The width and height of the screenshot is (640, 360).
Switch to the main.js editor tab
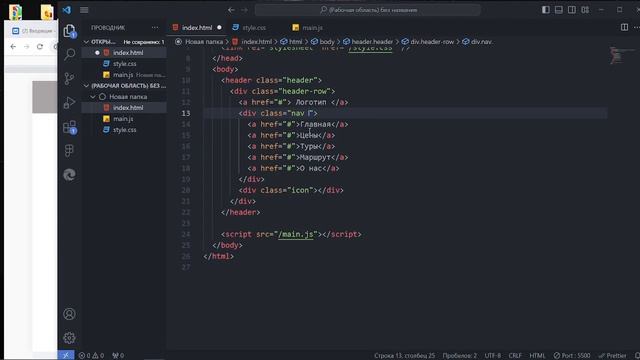point(312,28)
